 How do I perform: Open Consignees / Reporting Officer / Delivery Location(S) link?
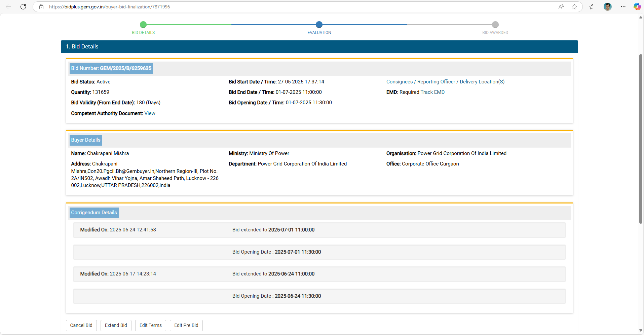445,82
